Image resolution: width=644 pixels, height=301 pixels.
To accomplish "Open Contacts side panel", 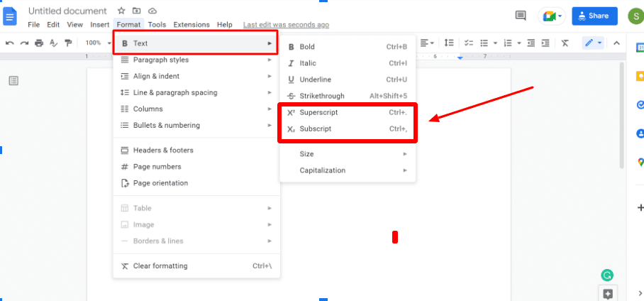I will 640,133.
